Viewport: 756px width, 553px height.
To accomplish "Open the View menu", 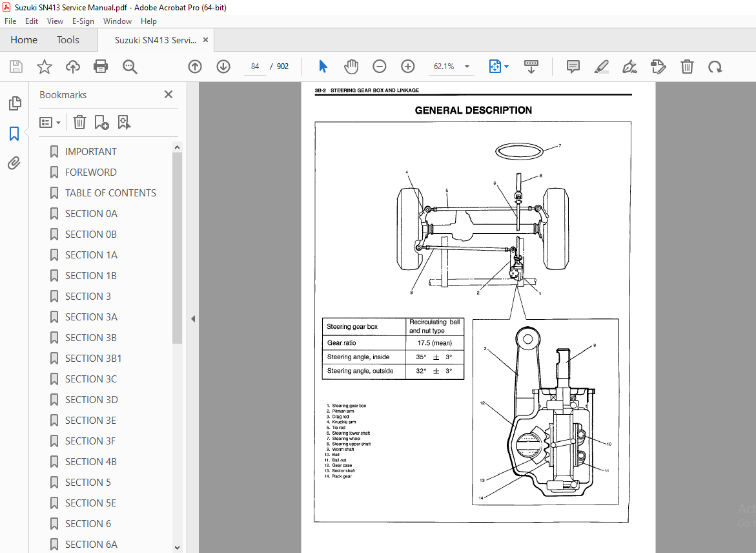I will click(55, 21).
